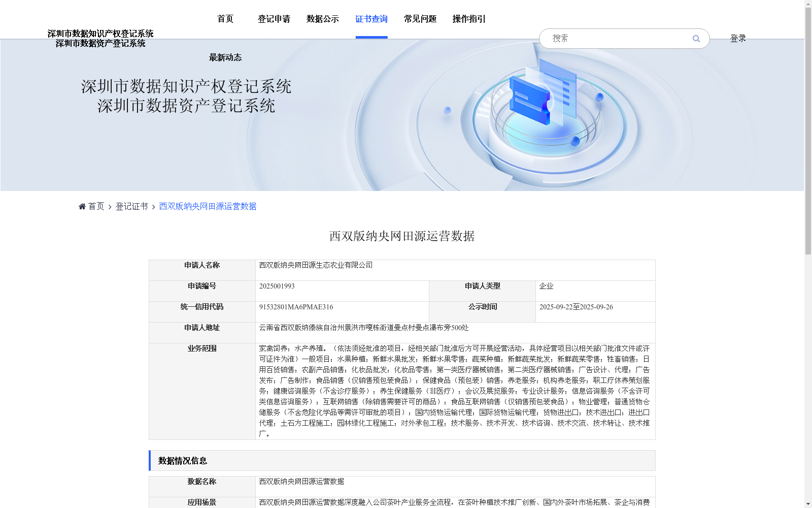Select credit code 91532801MA6PMAE316
This screenshot has height=508, width=812.
point(296,307)
